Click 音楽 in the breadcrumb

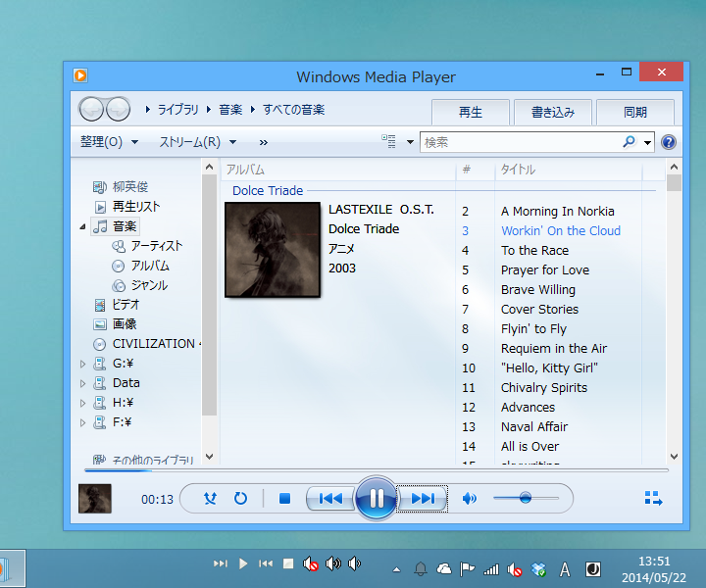pyautogui.click(x=230, y=110)
